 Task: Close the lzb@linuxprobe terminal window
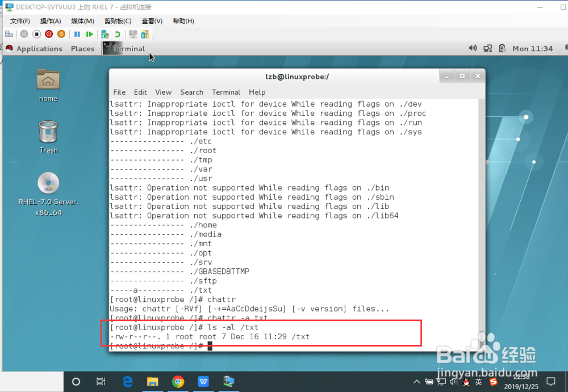pos(478,76)
